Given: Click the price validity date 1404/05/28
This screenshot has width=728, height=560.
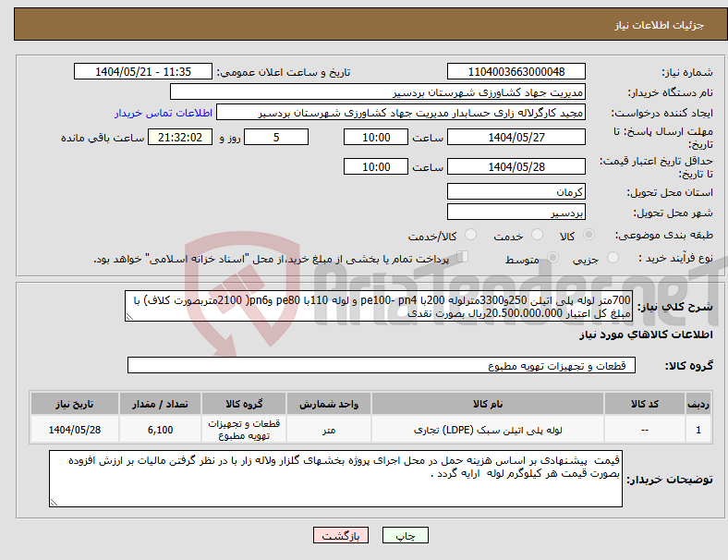Looking at the screenshot, I should tap(516, 166).
